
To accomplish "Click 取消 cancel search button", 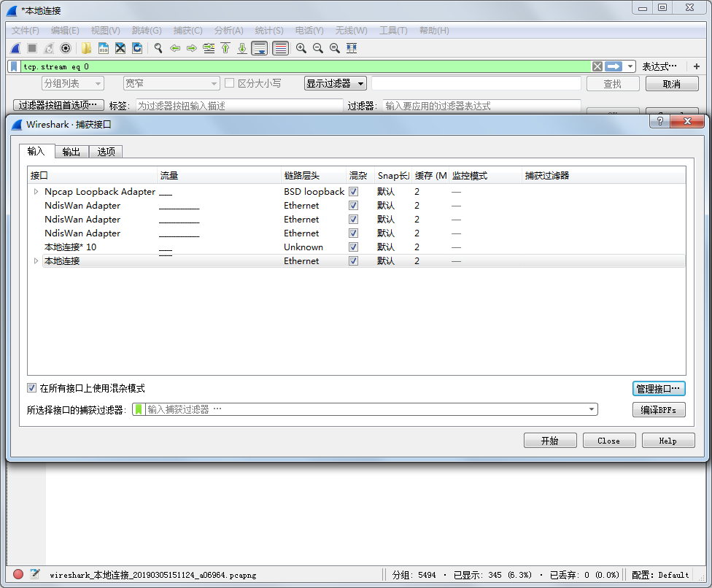I will (x=672, y=84).
